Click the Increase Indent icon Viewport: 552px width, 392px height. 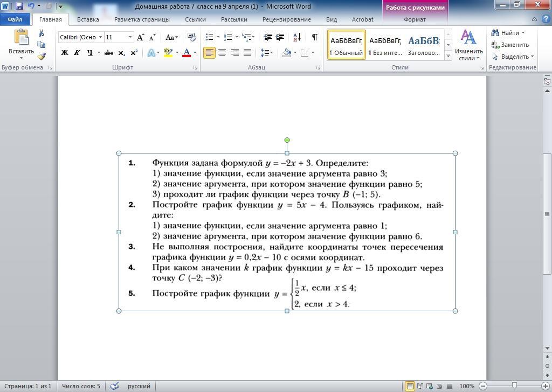280,37
